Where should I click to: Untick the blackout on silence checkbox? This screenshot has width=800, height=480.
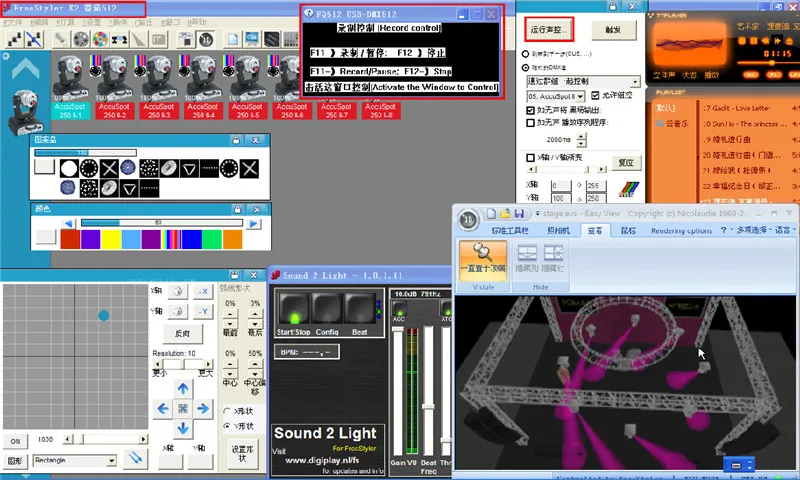[531, 110]
